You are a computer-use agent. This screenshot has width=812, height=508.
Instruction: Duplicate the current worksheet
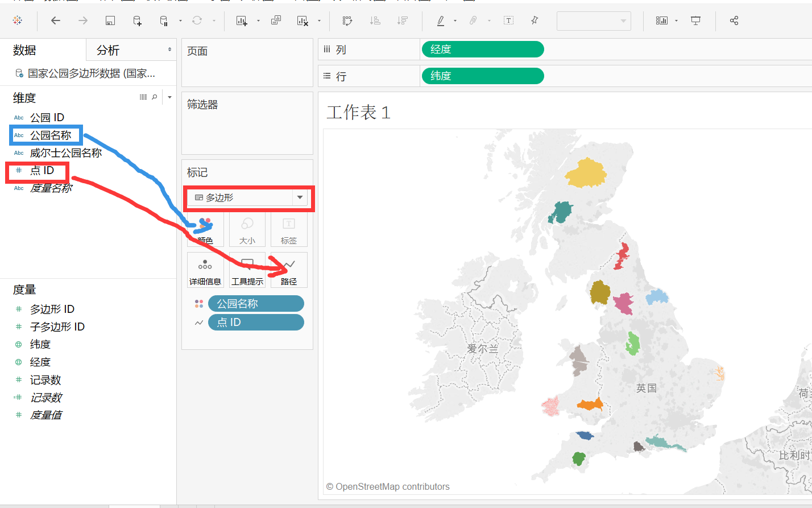click(x=276, y=20)
